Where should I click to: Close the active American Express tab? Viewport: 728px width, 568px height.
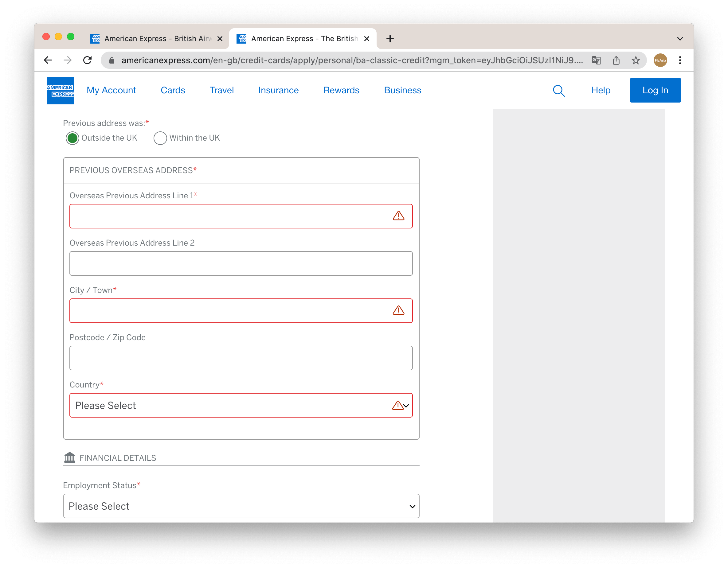click(x=367, y=39)
